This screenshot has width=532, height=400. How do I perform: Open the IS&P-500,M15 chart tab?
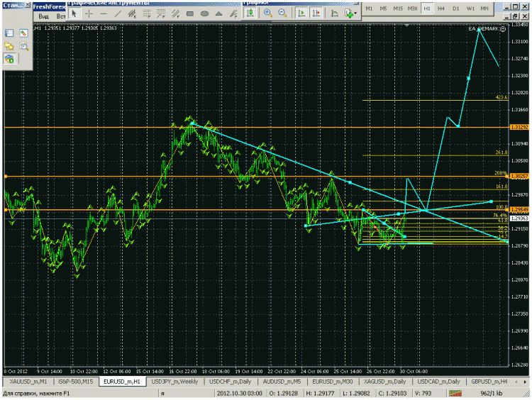coord(76,382)
